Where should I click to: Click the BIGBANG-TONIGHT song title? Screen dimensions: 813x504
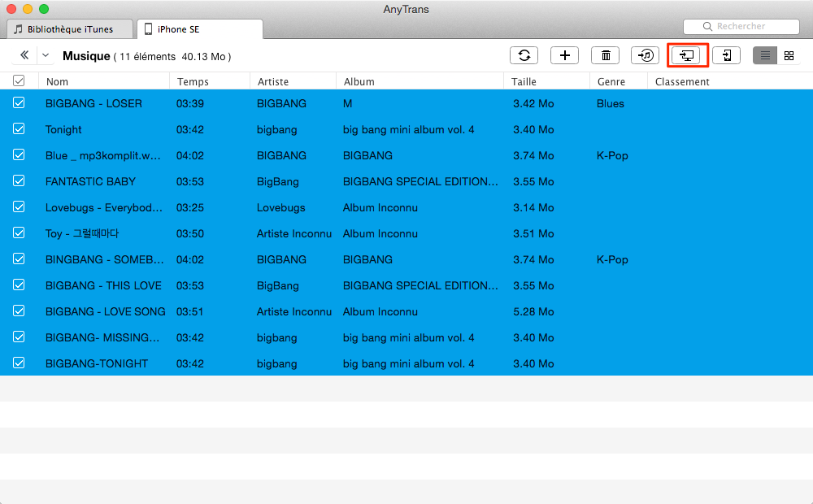(x=97, y=363)
